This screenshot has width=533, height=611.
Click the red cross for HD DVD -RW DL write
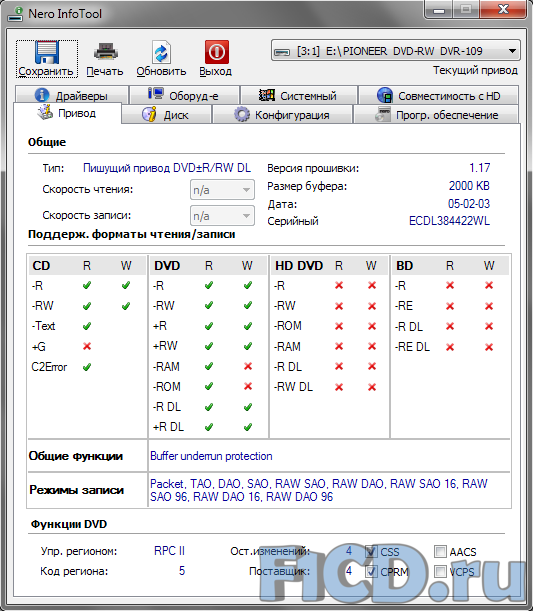click(372, 387)
